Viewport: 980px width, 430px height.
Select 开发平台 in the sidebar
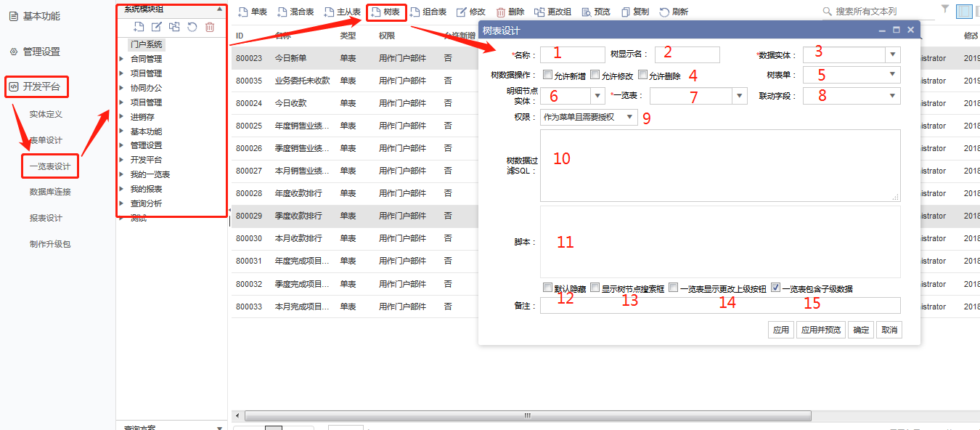41,87
